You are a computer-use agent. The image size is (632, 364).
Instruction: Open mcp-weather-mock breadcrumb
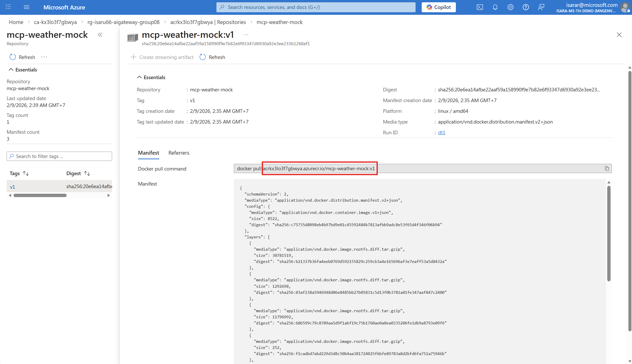point(279,22)
